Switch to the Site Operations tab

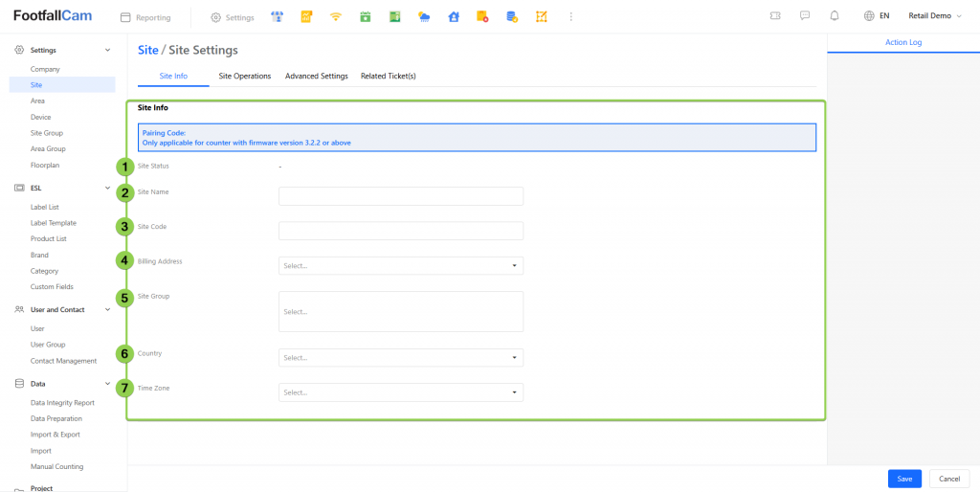click(245, 76)
